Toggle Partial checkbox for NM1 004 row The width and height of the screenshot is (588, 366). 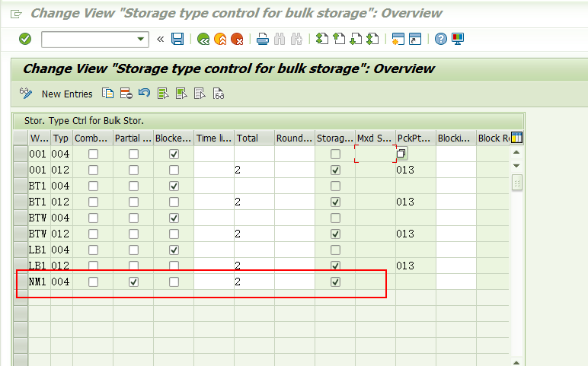[x=133, y=282]
